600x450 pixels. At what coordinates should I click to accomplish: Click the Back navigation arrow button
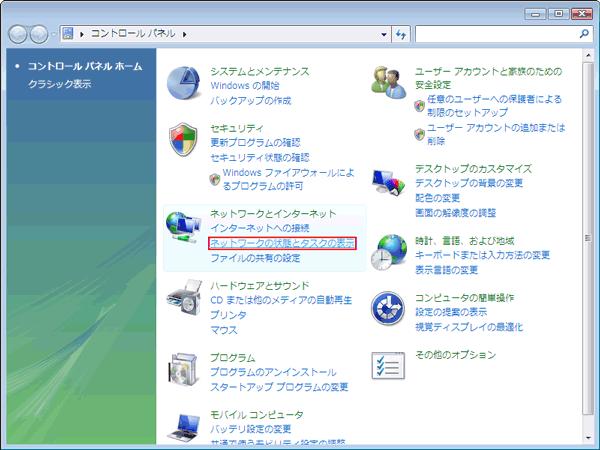pos(18,34)
